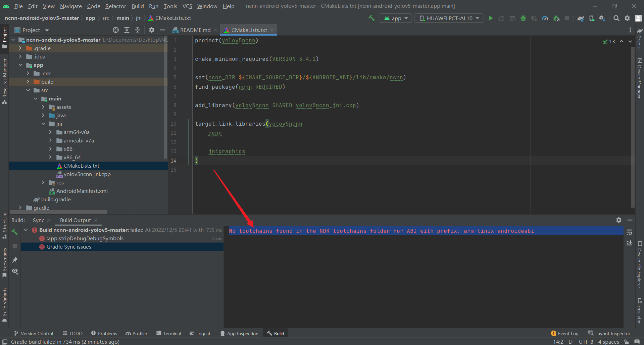Open the Event Log in status bar

[568, 333]
